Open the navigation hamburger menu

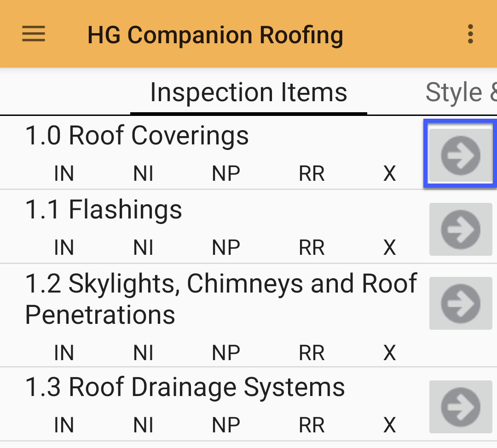33,34
